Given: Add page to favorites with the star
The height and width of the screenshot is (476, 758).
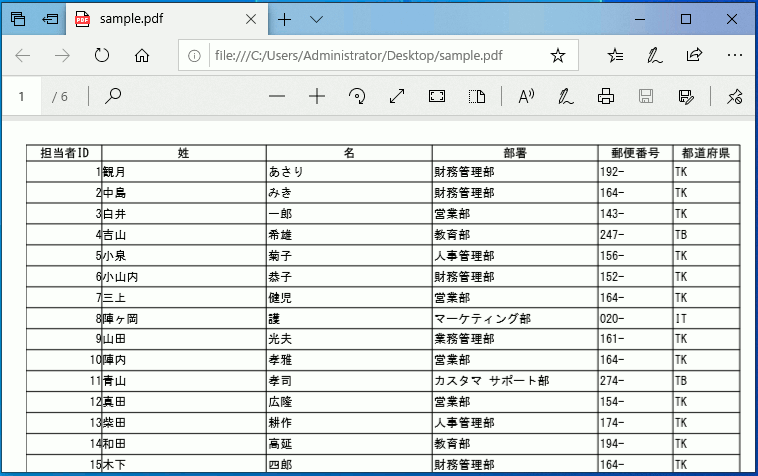Looking at the screenshot, I should [x=558, y=56].
